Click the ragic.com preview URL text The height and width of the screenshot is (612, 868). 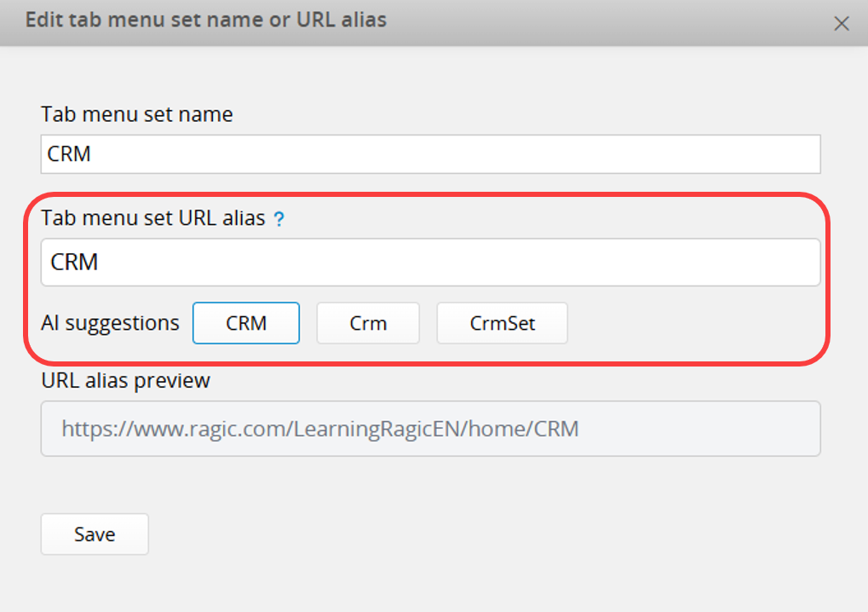click(x=320, y=429)
